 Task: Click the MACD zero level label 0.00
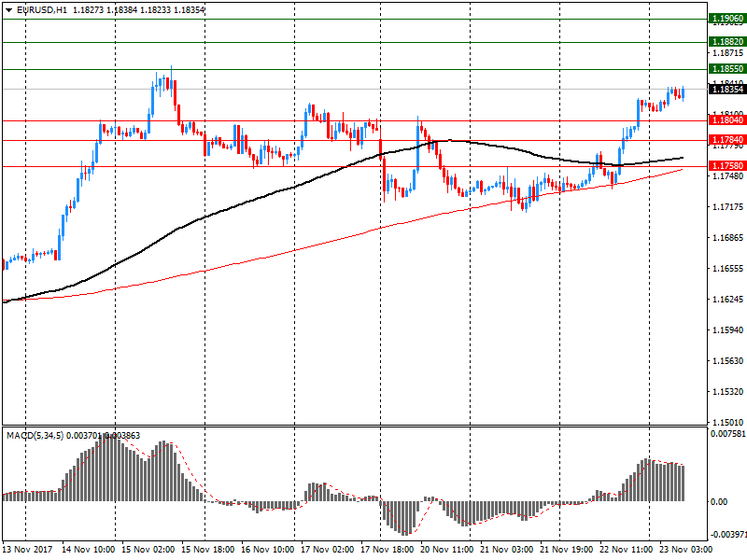[x=719, y=502]
